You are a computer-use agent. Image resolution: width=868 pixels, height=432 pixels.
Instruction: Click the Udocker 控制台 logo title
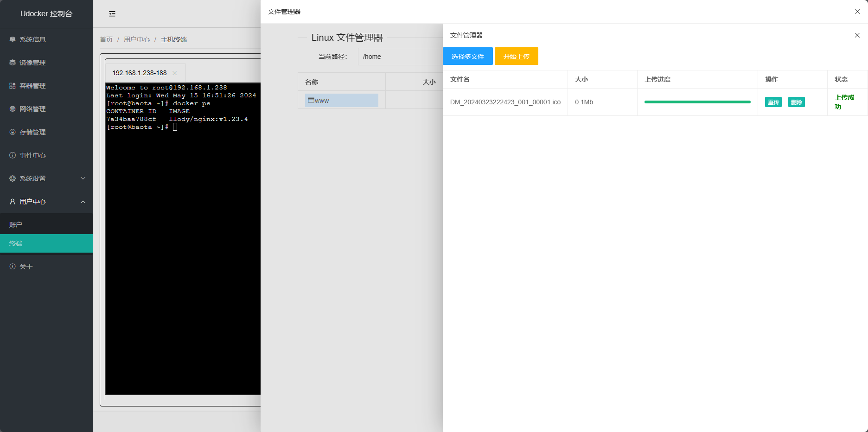point(46,14)
